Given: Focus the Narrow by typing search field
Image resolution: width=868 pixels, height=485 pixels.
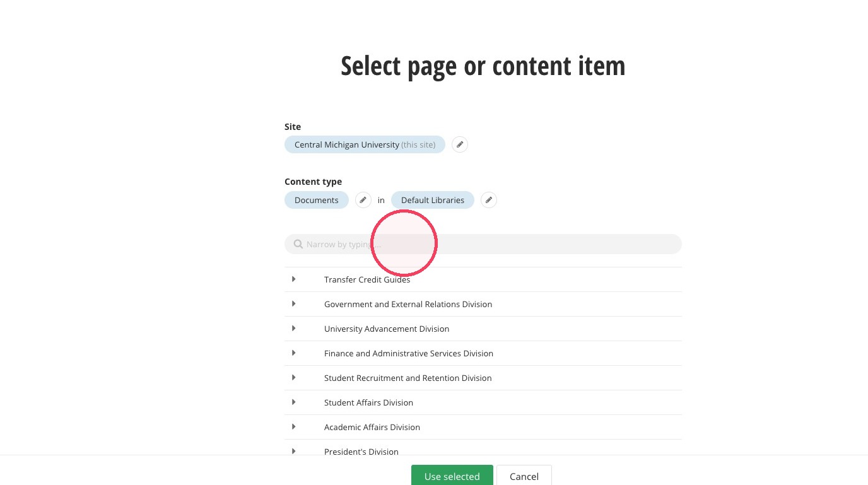Looking at the screenshot, I should pos(483,244).
